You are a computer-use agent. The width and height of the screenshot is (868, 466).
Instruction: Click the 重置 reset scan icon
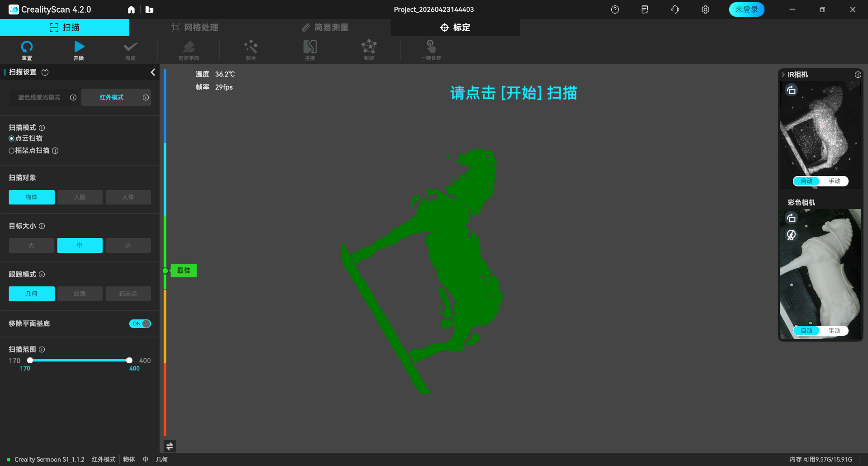27,49
